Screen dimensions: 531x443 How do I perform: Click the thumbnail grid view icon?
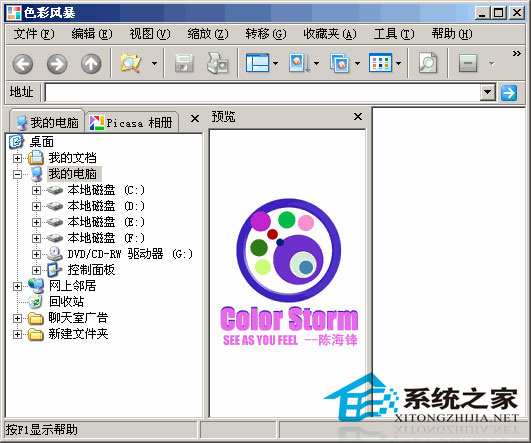pyautogui.click(x=381, y=63)
